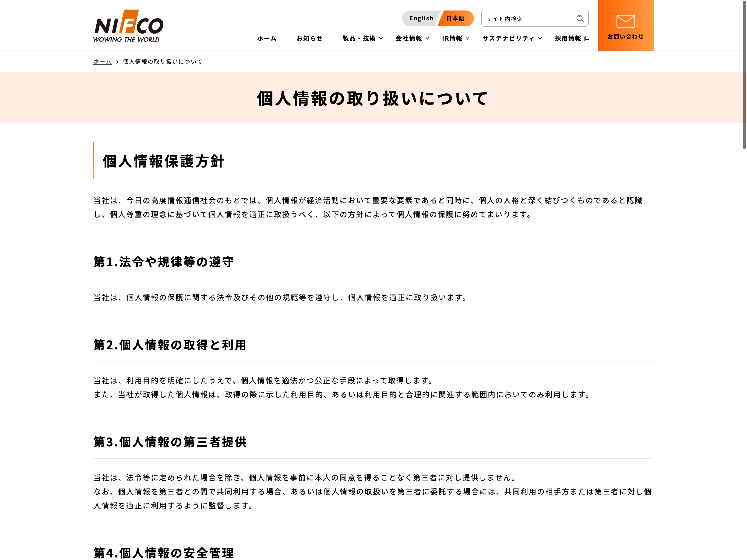The height and width of the screenshot is (560, 747).
Task: Switch language to English
Action: coord(421,18)
